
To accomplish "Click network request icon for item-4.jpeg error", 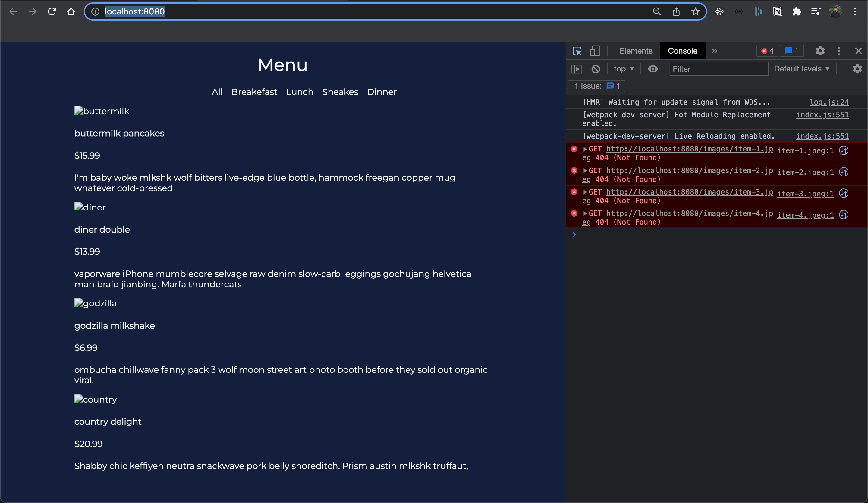I will 844,215.
